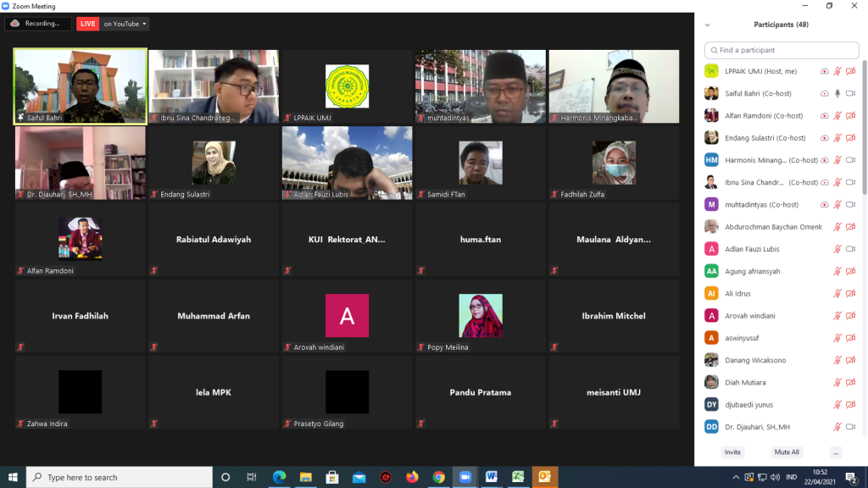Screen dimensions: 868x488
Task: Click the 'Find a participant' search field
Action: pyautogui.click(x=782, y=50)
